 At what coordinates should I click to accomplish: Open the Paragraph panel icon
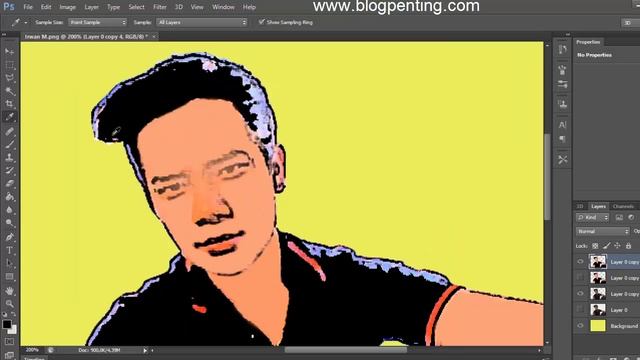coord(562,139)
